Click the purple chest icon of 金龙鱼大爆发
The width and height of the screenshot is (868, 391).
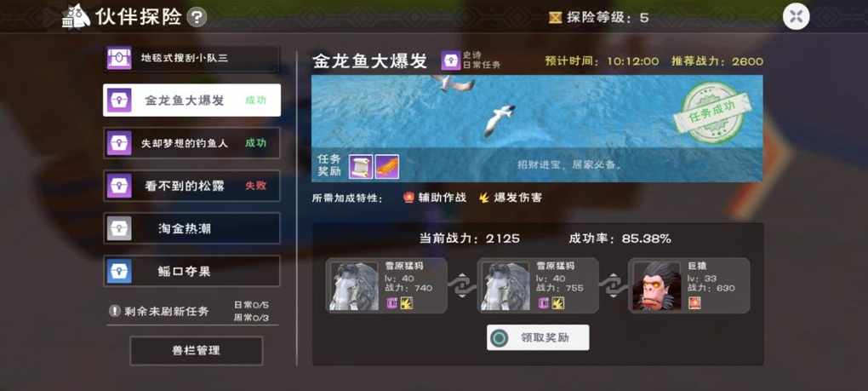tap(120, 101)
